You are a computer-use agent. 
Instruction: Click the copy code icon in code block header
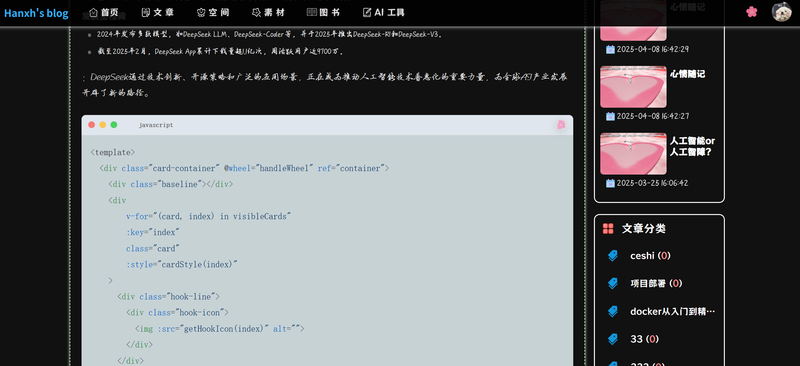pos(561,125)
